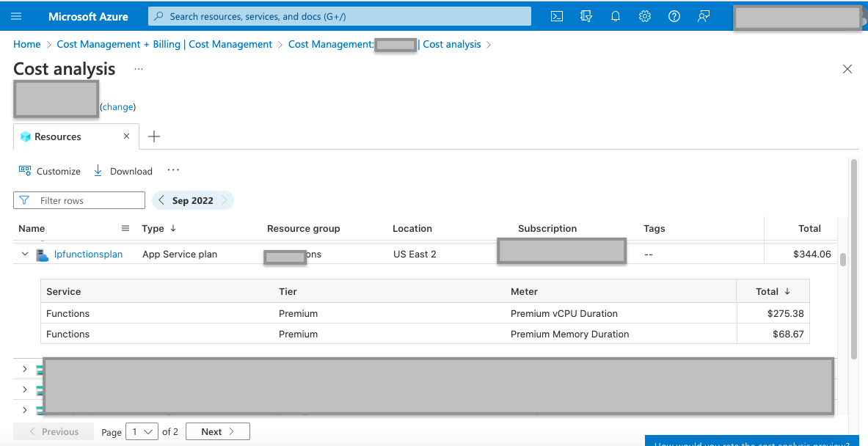Viewport: 868px width, 446px height.
Task: Open the ellipsis next to Cost analysis title
Action: pyautogui.click(x=139, y=69)
